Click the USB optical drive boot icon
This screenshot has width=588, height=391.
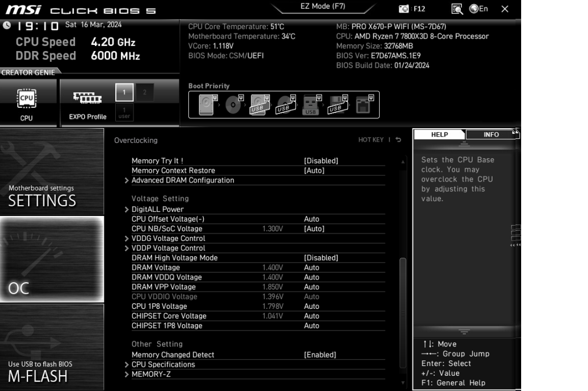pos(286,105)
